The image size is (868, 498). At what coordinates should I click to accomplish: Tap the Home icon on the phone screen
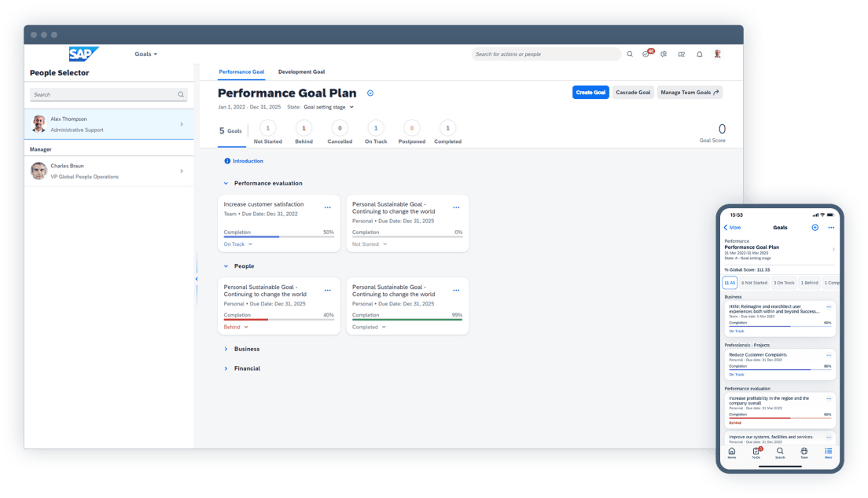731,452
